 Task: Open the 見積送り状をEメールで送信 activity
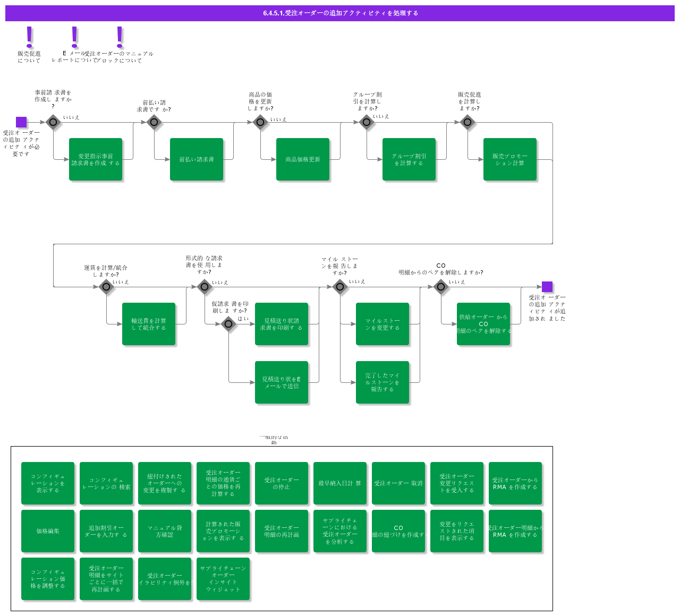282,382
